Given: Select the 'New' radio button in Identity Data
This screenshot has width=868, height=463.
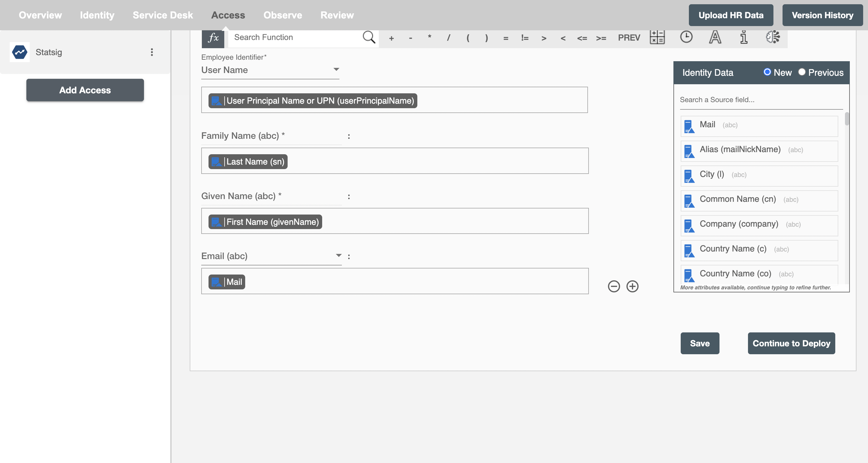Looking at the screenshot, I should click(x=767, y=72).
